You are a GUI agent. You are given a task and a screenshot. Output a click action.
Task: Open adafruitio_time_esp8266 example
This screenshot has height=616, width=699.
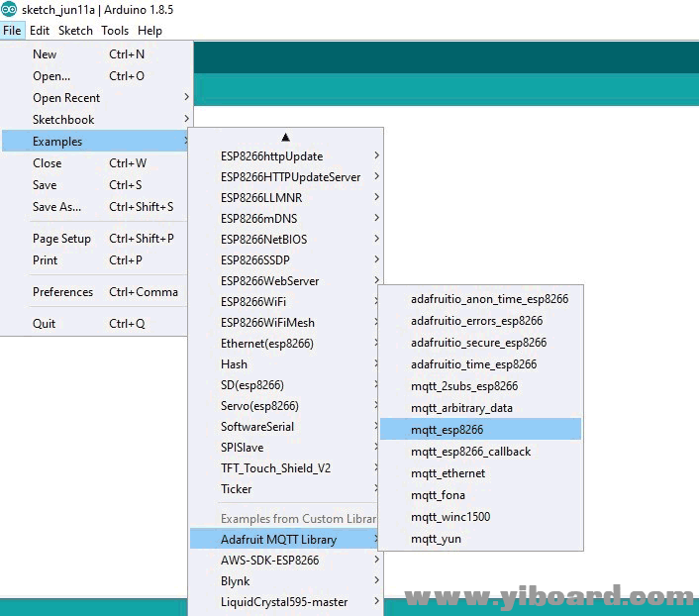480,364
